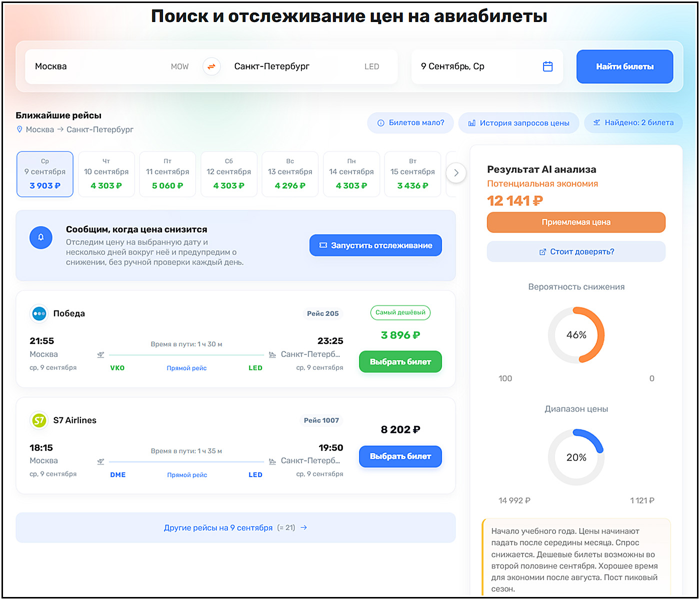This screenshot has height=600, width=700.
Task: Click the Найдено: 2 билета chip
Action: click(633, 123)
